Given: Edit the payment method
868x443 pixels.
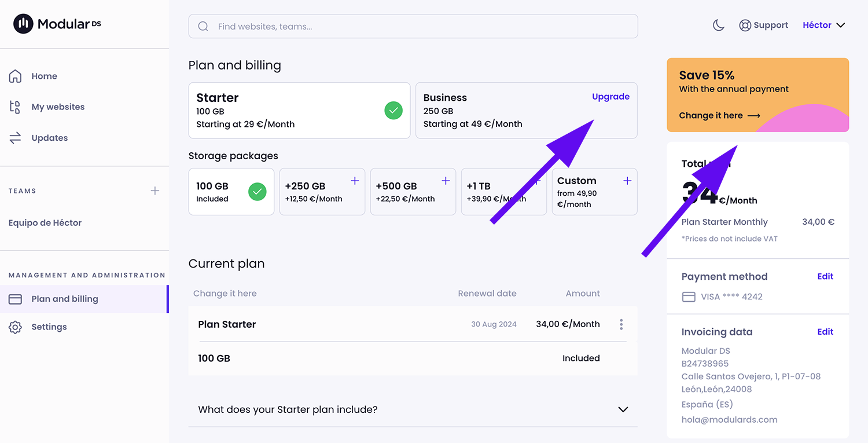Looking at the screenshot, I should pos(825,276).
